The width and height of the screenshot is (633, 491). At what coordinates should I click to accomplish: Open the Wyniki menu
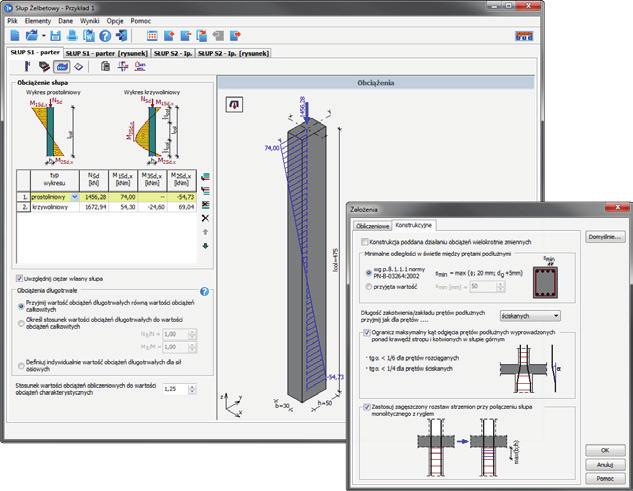(90, 21)
